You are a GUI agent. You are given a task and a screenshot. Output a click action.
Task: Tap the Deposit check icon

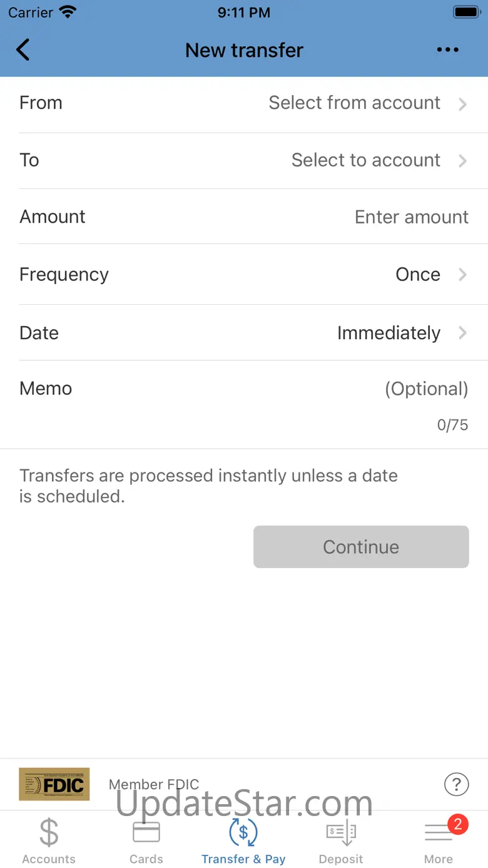click(341, 833)
